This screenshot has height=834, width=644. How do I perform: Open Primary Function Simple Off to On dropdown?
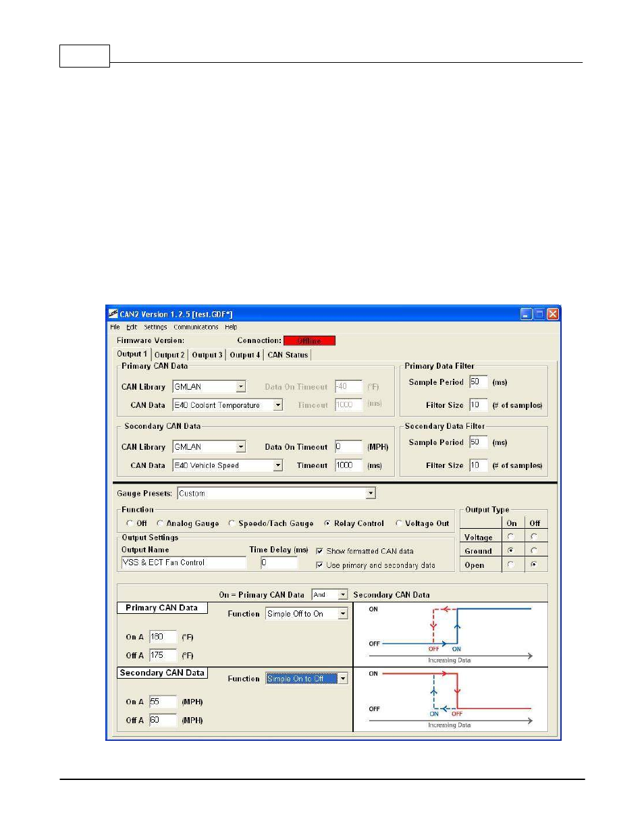click(343, 614)
